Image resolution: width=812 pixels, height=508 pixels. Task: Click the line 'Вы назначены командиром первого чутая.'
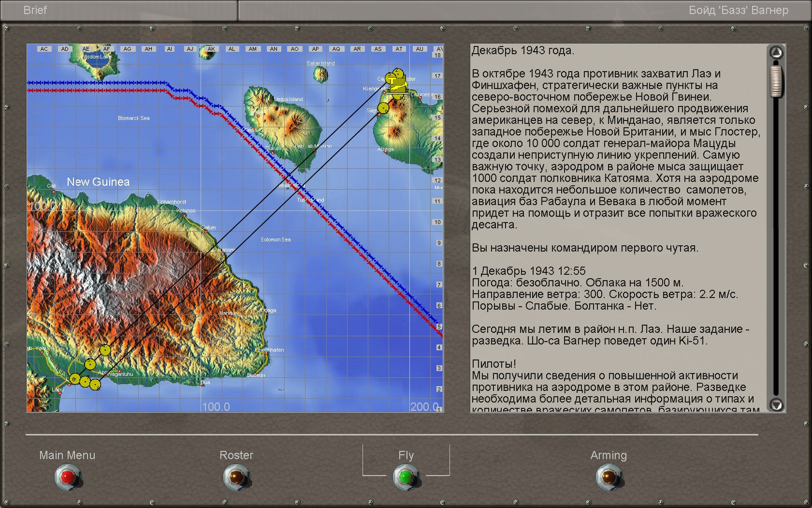[585, 248]
